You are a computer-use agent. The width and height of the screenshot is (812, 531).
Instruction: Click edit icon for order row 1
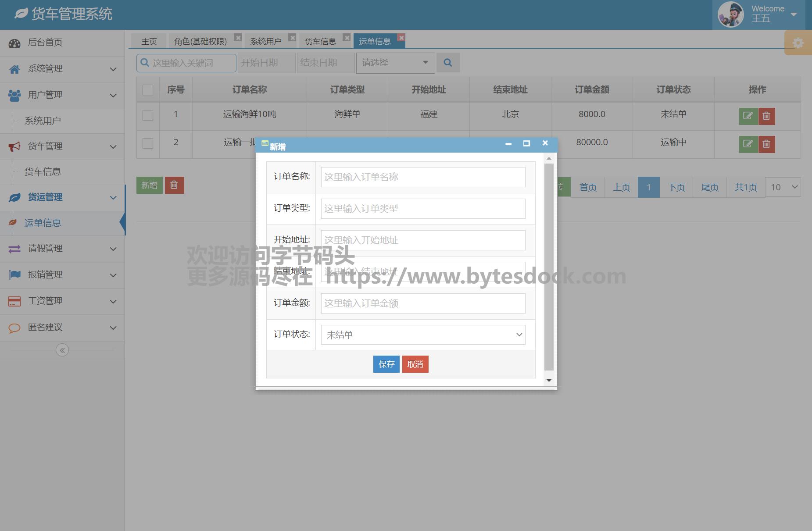click(748, 116)
